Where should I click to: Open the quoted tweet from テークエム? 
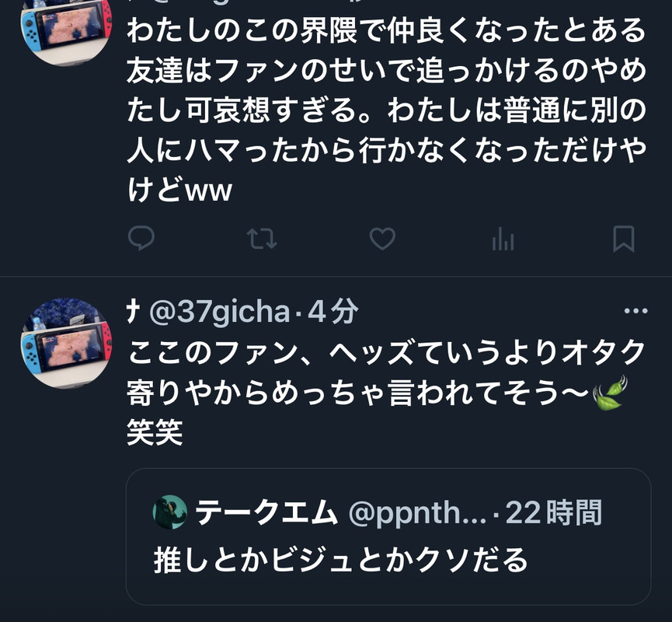(x=388, y=536)
